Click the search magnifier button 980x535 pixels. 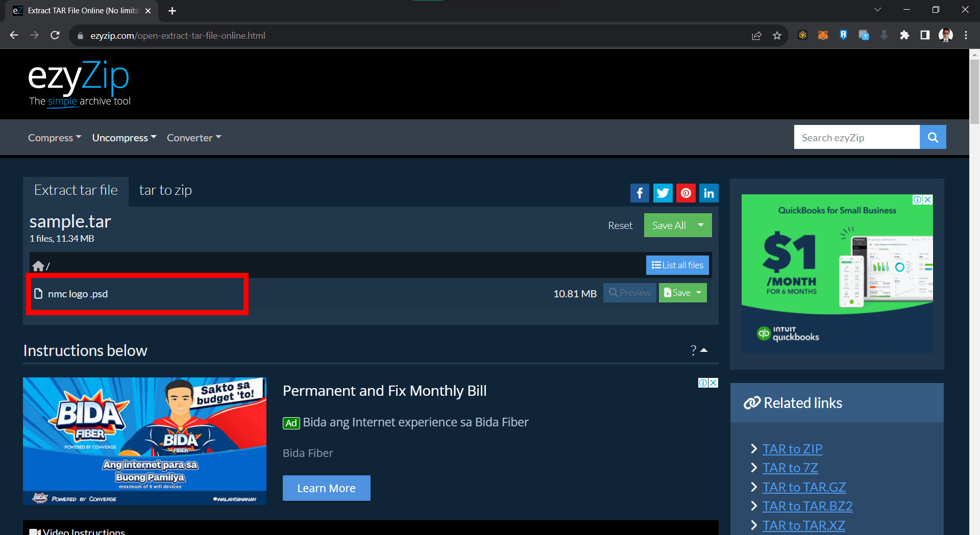pos(933,137)
